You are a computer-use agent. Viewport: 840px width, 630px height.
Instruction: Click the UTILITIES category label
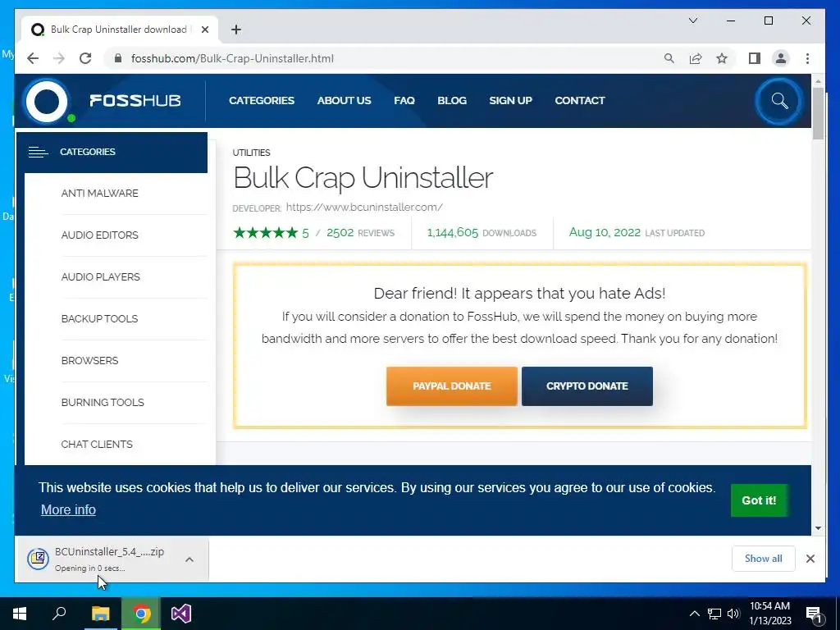coord(251,153)
